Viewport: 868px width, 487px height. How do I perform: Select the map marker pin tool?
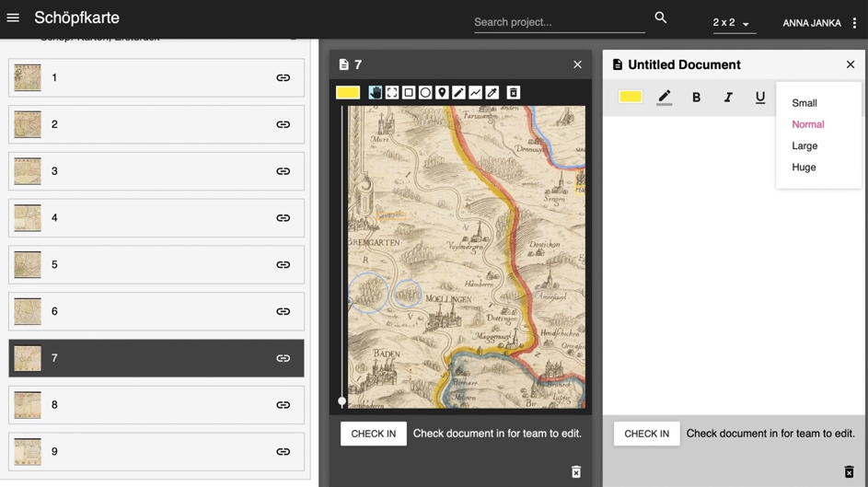[x=442, y=92]
